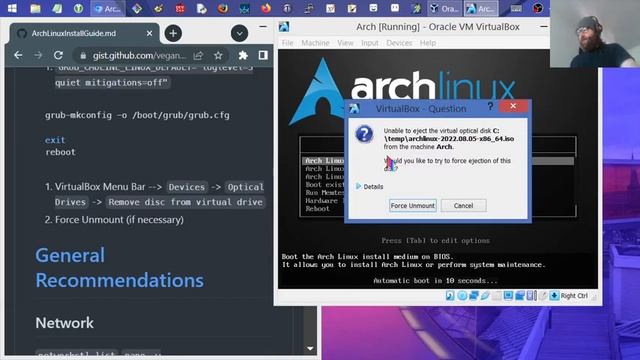This screenshot has width=640, height=360.
Task: Open the Machine menu in VirtualBox
Action: tap(315, 43)
